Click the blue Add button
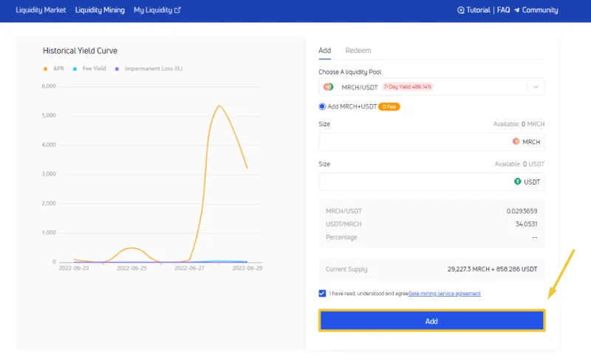The width and height of the screenshot is (591, 364). (431, 321)
